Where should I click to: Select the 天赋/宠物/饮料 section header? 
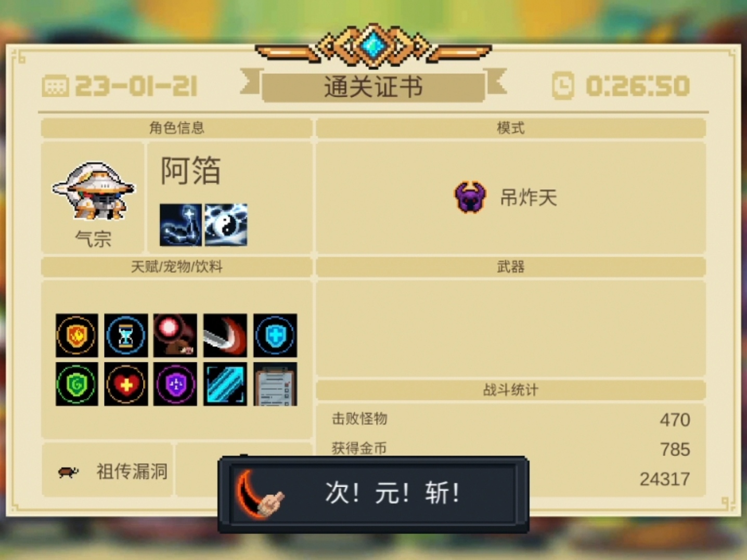pos(177,267)
